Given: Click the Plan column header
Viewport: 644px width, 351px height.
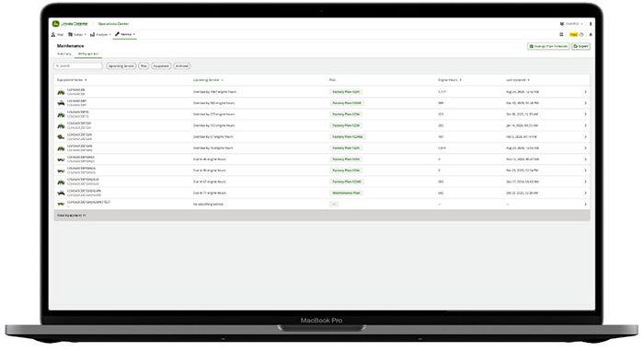Looking at the screenshot, I should pos(332,80).
